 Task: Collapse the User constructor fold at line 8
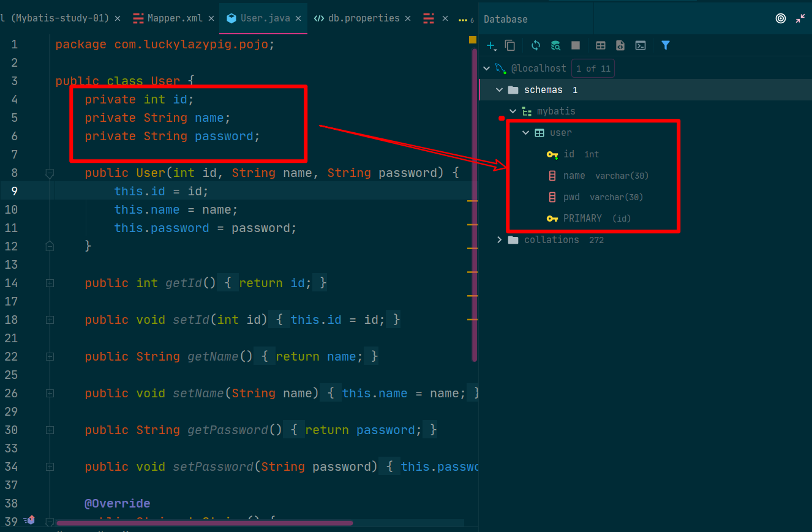pyautogui.click(x=50, y=173)
